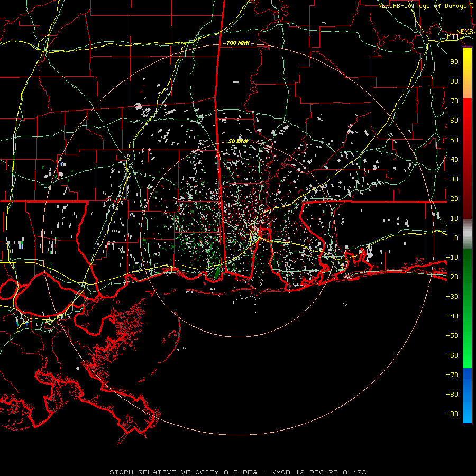Click the 80 value on velocity scale
Image resolution: width=476 pixels, height=476 pixels.
tap(454, 81)
